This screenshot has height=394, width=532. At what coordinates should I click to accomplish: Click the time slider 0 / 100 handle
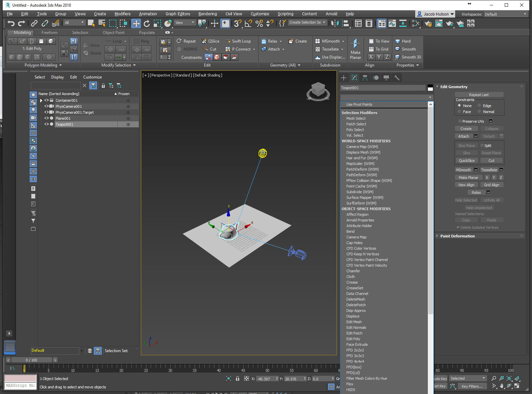pyautogui.click(x=32, y=360)
